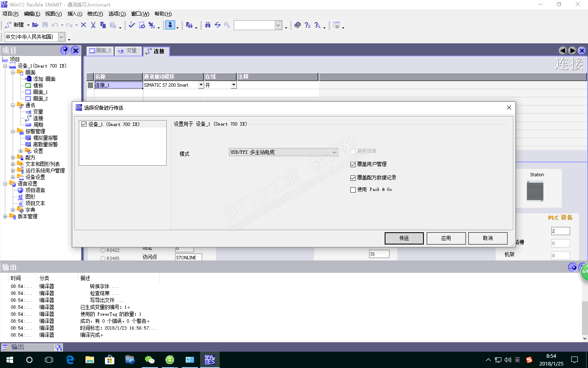Open File Explorer from the taskbar

pyautogui.click(x=90, y=360)
